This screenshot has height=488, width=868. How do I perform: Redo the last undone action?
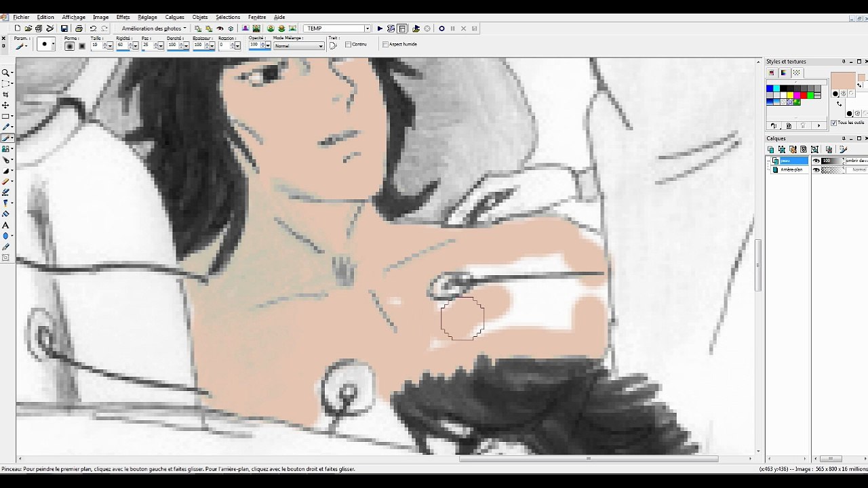(104, 28)
